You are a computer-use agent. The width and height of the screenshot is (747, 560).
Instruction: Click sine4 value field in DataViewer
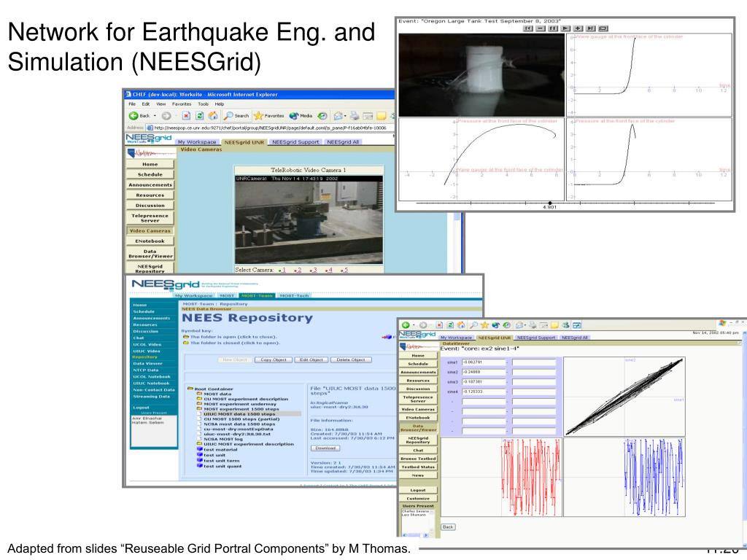(483, 392)
